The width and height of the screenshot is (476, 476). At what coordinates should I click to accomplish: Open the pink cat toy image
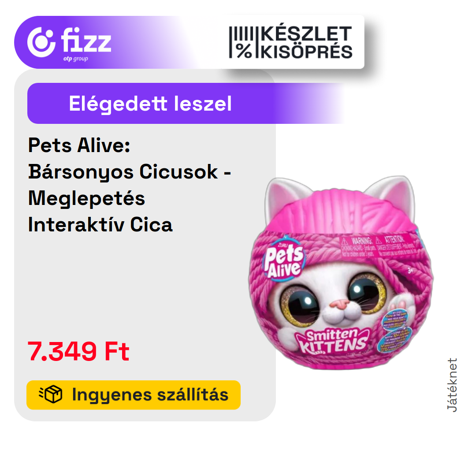pos(341,272)
